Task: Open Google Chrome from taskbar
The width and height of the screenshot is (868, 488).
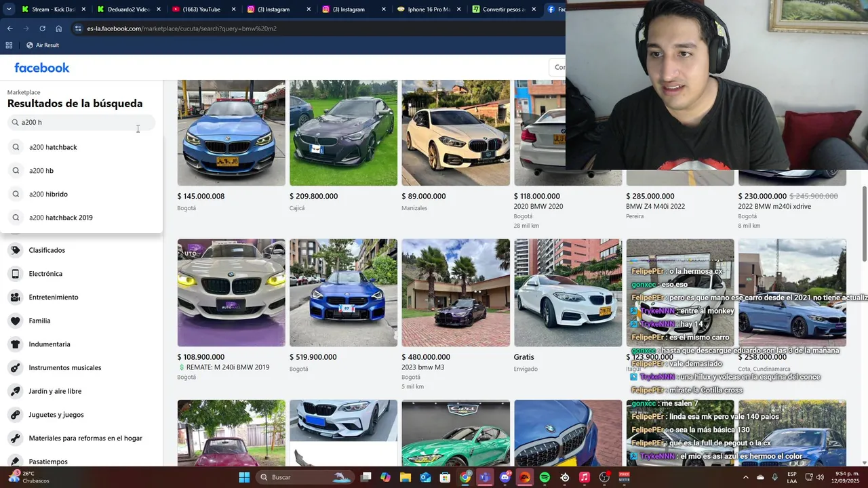Action: pyautogui.click(x=465, y=477)
